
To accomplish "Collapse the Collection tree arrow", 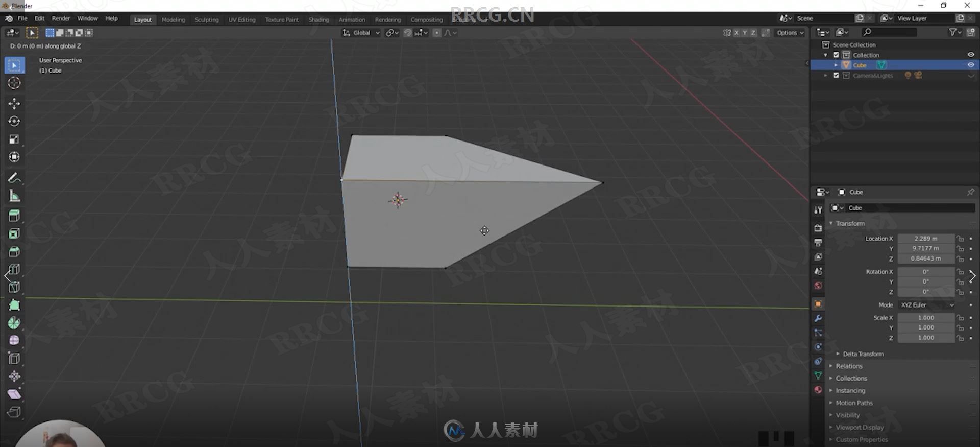I will (x=826, y=55).
